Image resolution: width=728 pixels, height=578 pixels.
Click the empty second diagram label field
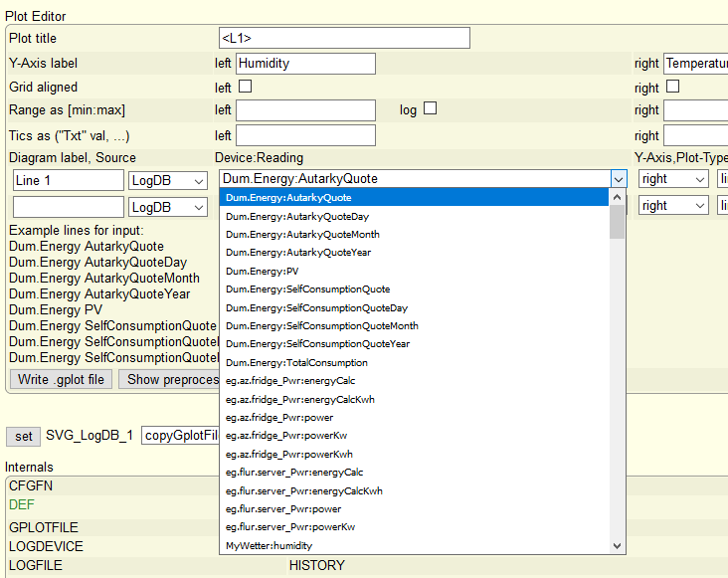pyautogui.click(x=69, y=207)
